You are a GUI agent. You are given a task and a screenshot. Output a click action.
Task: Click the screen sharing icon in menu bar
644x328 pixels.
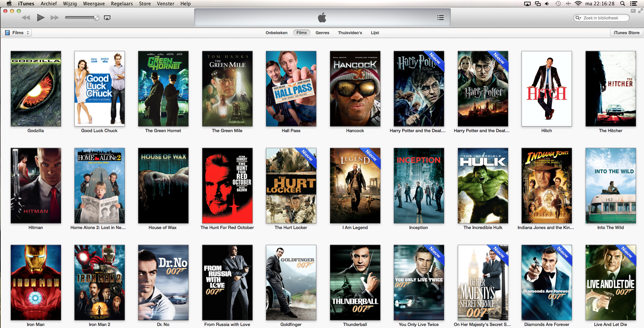(538, 4)
